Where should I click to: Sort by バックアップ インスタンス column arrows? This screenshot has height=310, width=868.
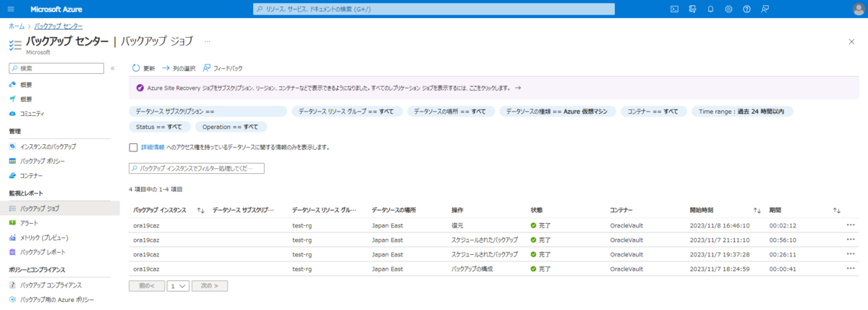coord(201,210)
